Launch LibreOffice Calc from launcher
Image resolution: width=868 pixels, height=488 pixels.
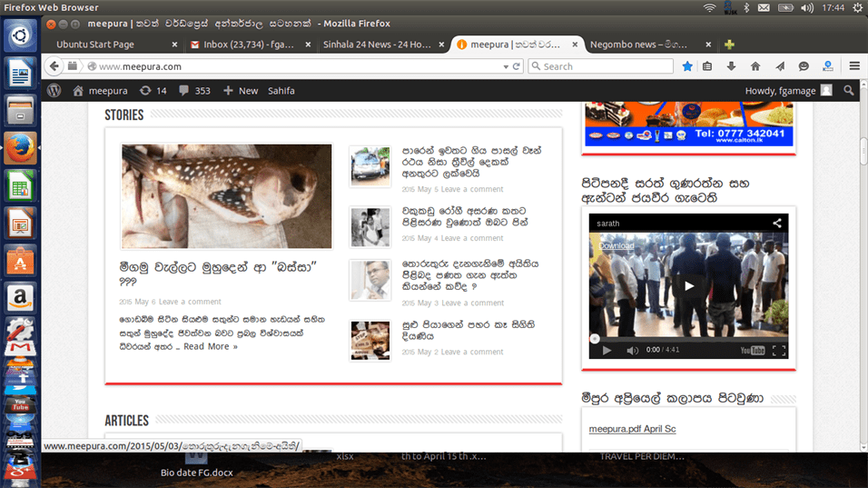(21, 185)
